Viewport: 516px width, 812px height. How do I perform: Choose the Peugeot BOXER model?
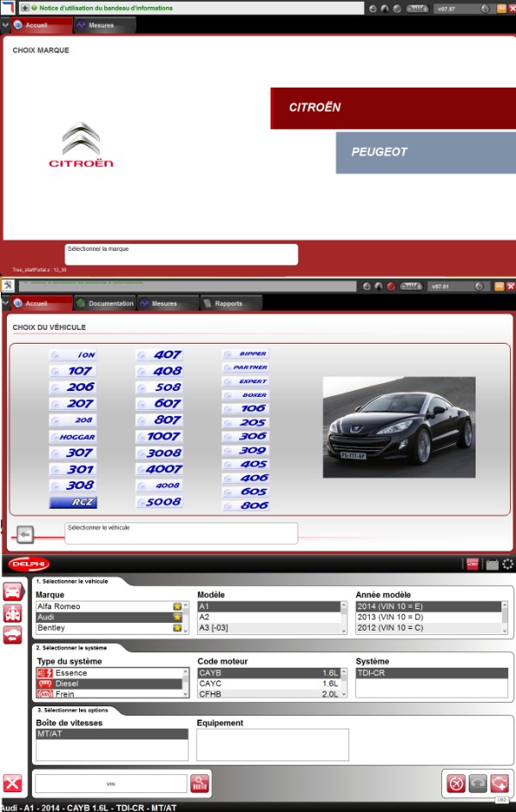pos(246,395)
